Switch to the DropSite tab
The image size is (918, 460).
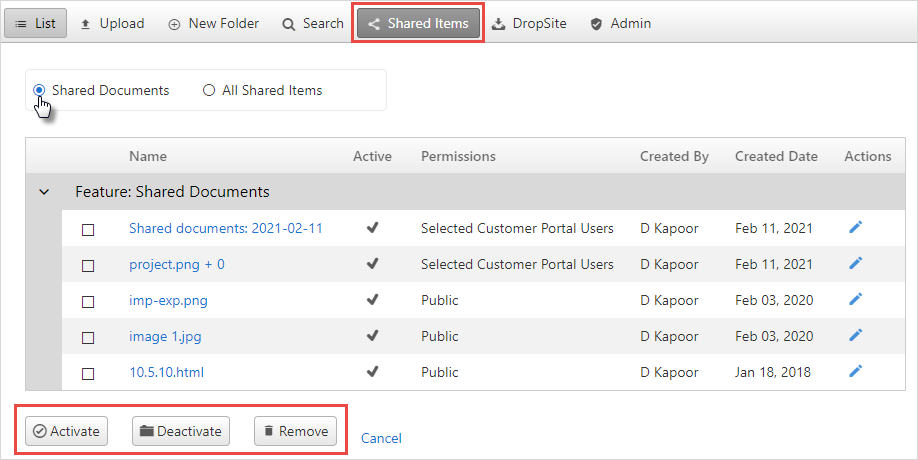point(529,23)
